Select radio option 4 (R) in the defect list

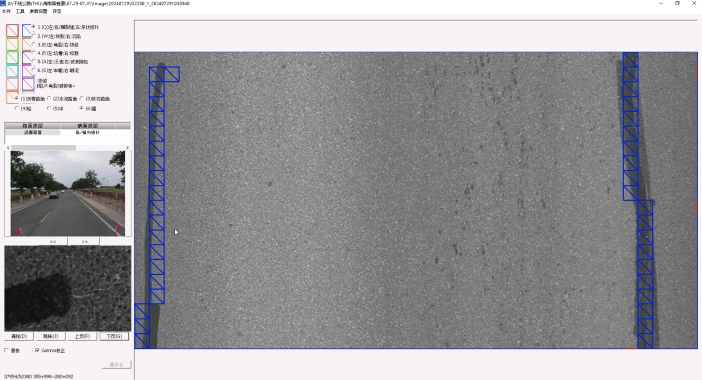(x=34, y=53)
